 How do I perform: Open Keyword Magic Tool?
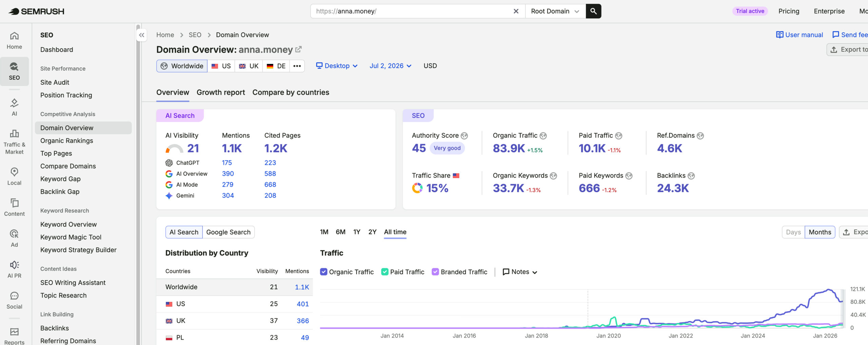(71, 237)
